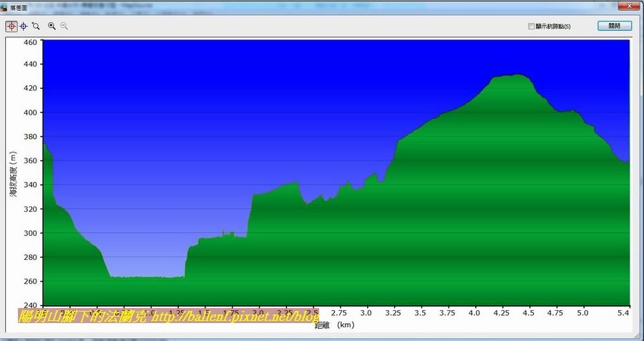Click the 海拔高度 (m) axis title
Image resolution: width=644 pixels, height=341 pixels.
[14, 174]
